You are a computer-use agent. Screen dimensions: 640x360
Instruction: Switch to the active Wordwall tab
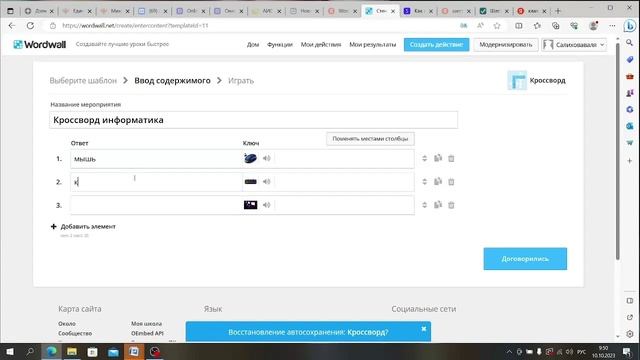380,11
